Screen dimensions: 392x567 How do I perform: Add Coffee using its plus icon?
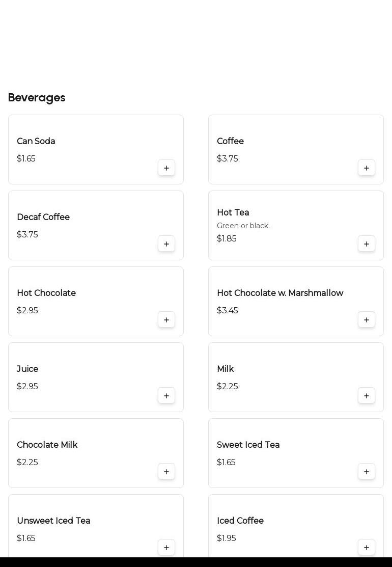367,168
